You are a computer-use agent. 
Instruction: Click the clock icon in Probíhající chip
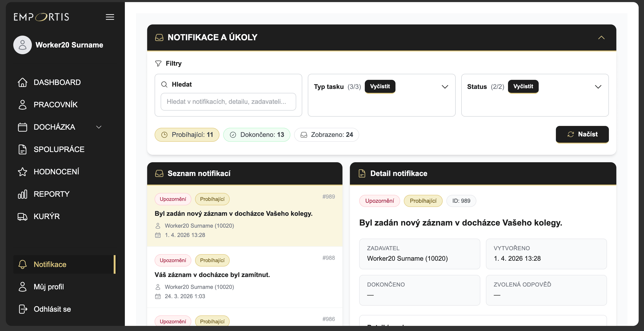click(x=164, y=135)
